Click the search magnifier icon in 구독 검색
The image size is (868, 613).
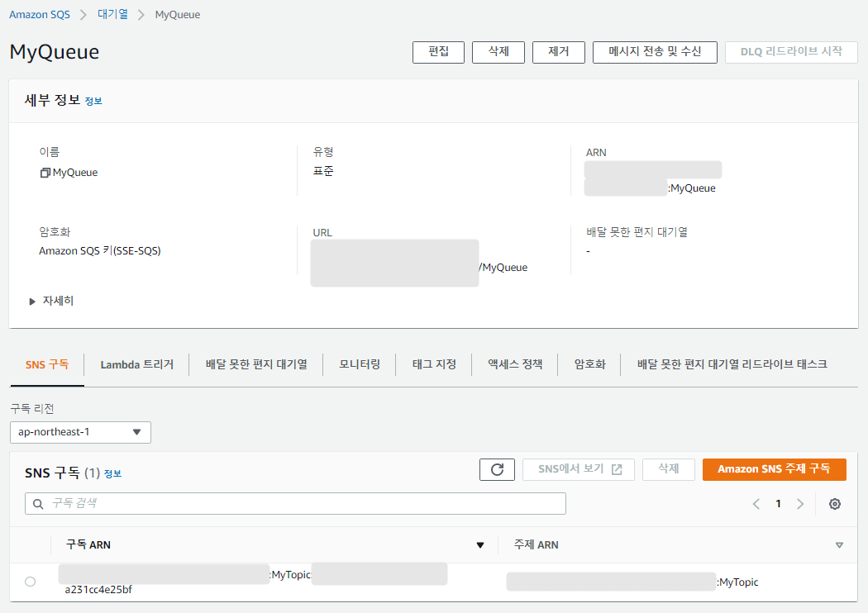click(38, 504)
